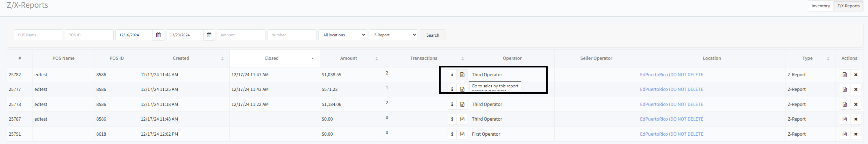This screenshot has height=144, width=868.
Task: Click the Seller Operator column header
Action: pos(596,58)
